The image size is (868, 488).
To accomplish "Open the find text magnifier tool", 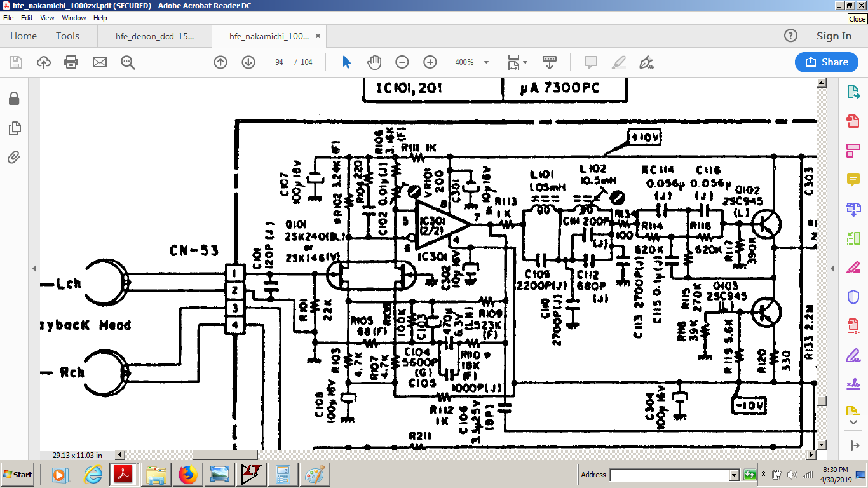I will 128,62.
